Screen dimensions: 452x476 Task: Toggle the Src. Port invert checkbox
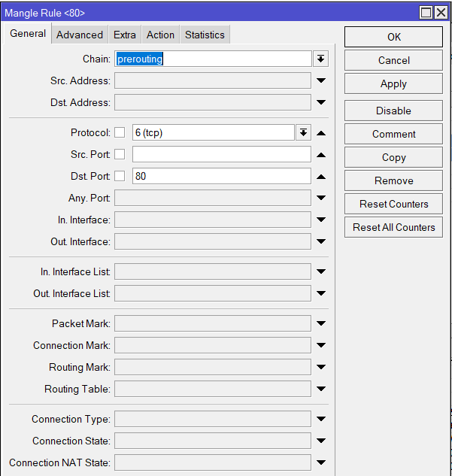click(120, 155)
